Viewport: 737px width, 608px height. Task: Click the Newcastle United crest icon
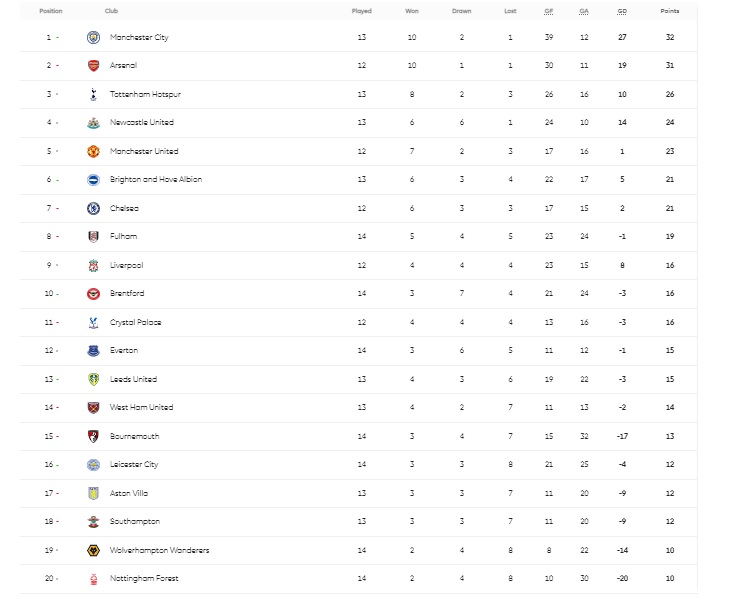click(x=93, y=122)
